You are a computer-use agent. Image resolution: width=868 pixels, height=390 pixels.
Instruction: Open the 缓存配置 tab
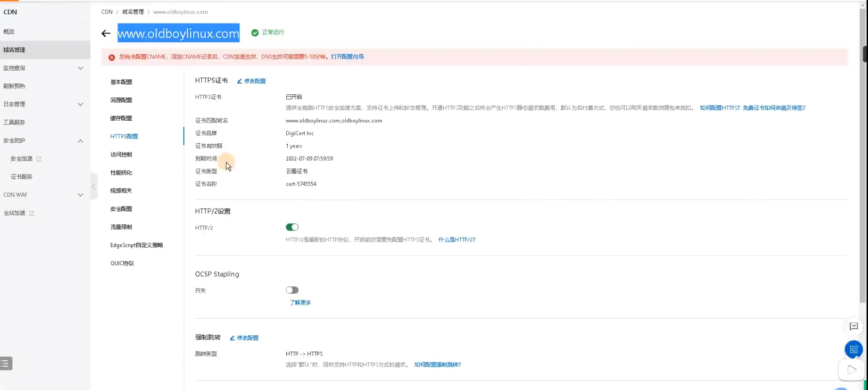(121, 118)
